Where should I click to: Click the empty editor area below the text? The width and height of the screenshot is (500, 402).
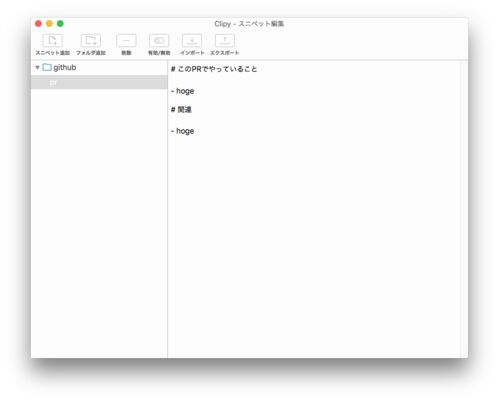[313, 247]
